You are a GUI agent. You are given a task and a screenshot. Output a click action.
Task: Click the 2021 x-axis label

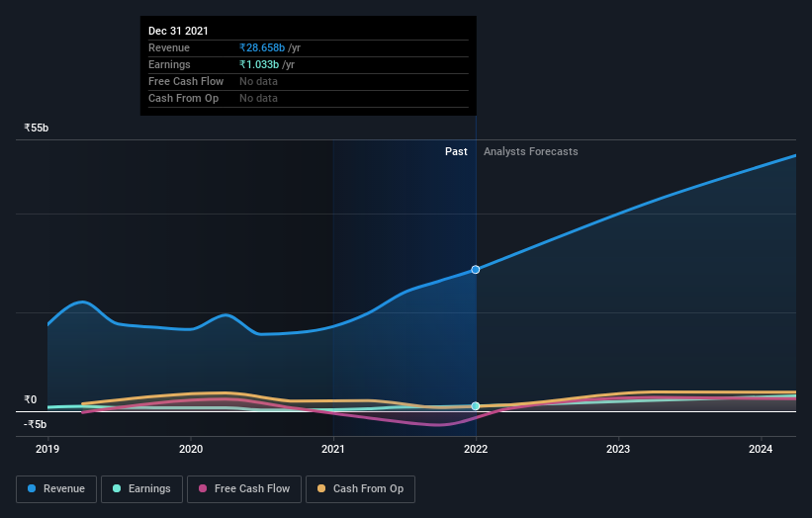(333, 449)
